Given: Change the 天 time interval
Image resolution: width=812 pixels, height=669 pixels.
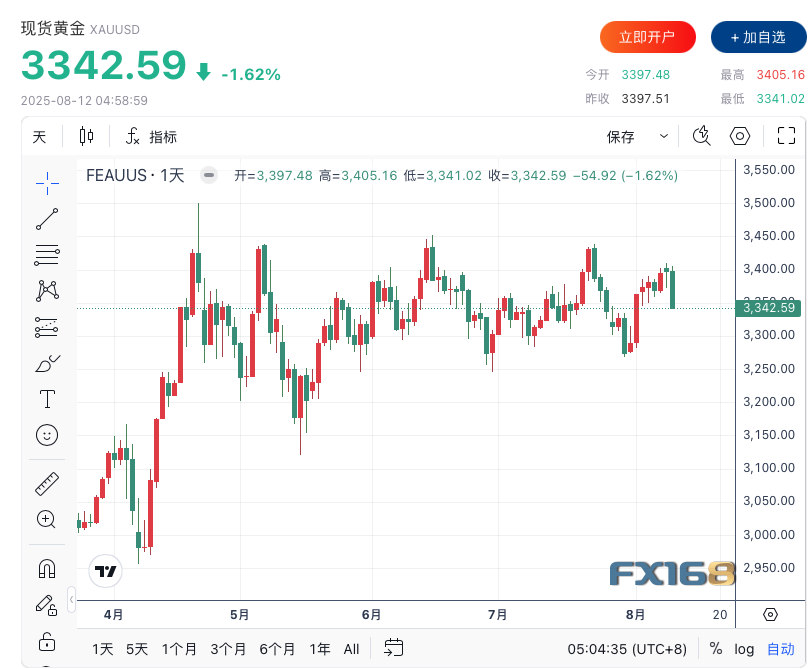Looking at the screenshot, I should (39, 137).
